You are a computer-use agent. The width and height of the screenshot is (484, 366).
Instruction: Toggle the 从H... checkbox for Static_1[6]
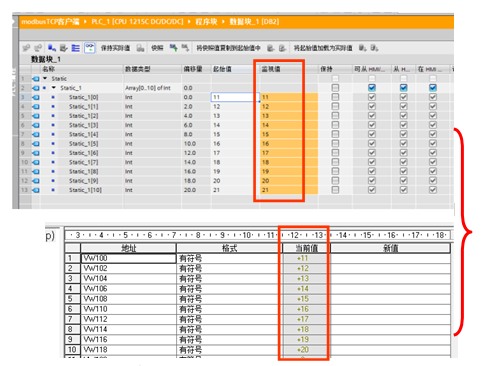click(403, 153)
